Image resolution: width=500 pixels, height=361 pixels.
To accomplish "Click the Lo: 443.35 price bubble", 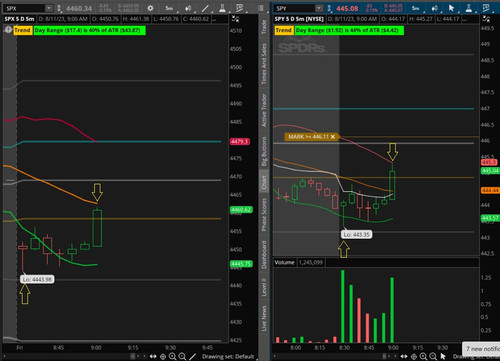I will click(356, 235).
